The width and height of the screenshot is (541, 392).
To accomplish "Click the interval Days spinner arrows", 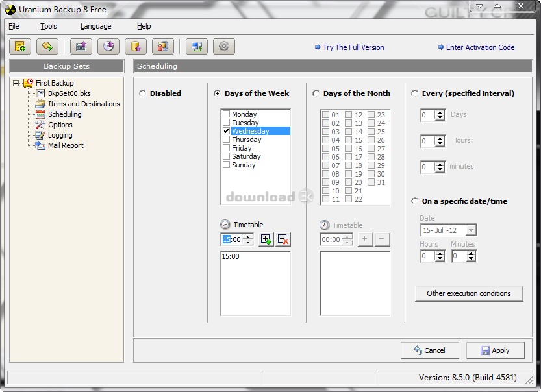I will tap(440, 115).
